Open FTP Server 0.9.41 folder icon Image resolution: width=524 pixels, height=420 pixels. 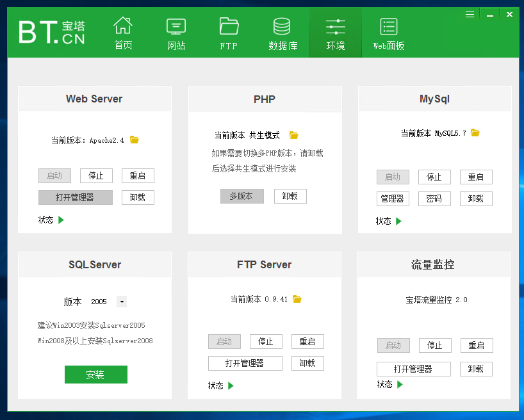point(297,299)
